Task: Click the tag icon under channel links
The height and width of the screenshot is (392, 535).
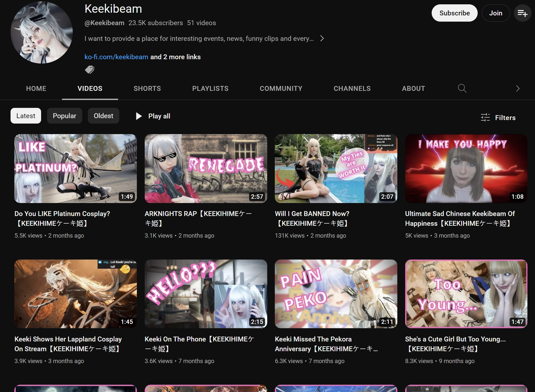Action: click(90, 70)
